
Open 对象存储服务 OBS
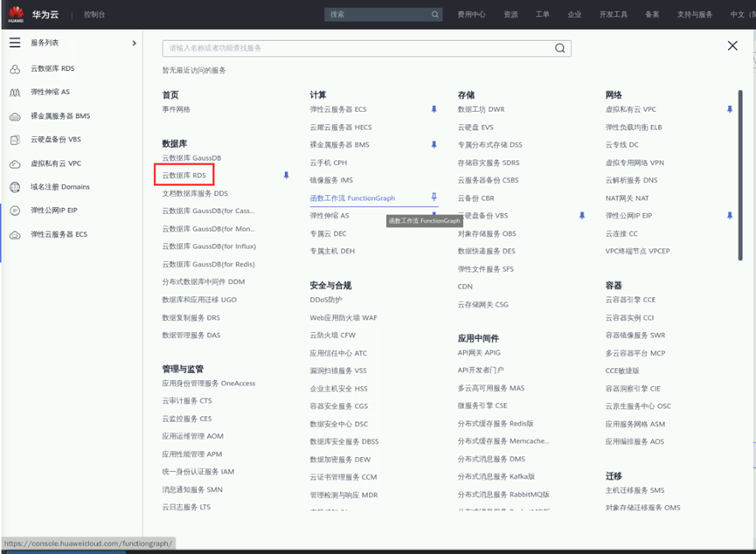(487, 233)
